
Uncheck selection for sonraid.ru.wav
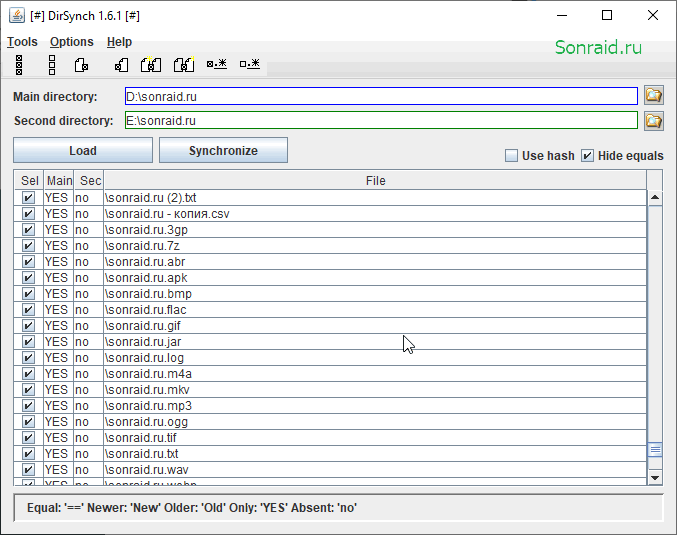pyautogui.click(x=28, y=469)
